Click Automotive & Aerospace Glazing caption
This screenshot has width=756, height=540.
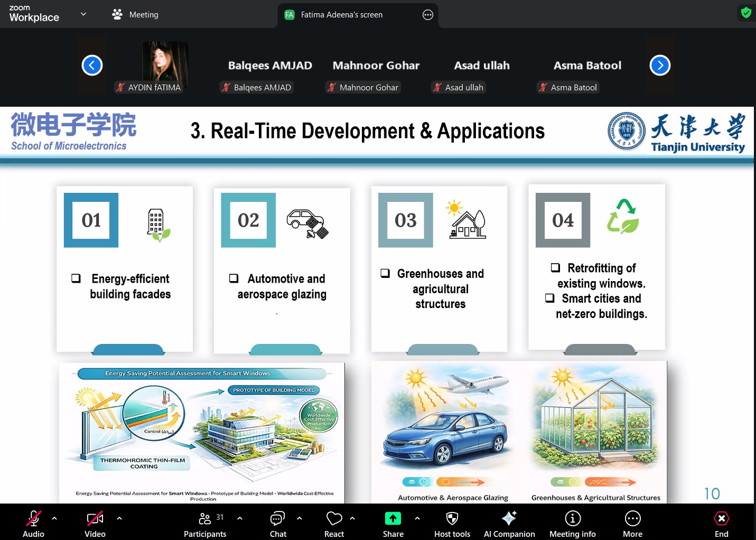tap(453, 498)
